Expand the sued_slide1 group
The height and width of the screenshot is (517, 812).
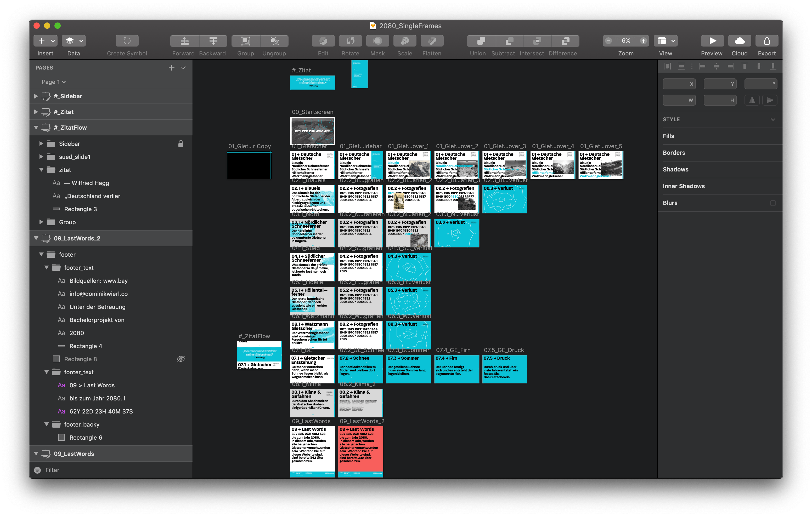coord(41,157)
